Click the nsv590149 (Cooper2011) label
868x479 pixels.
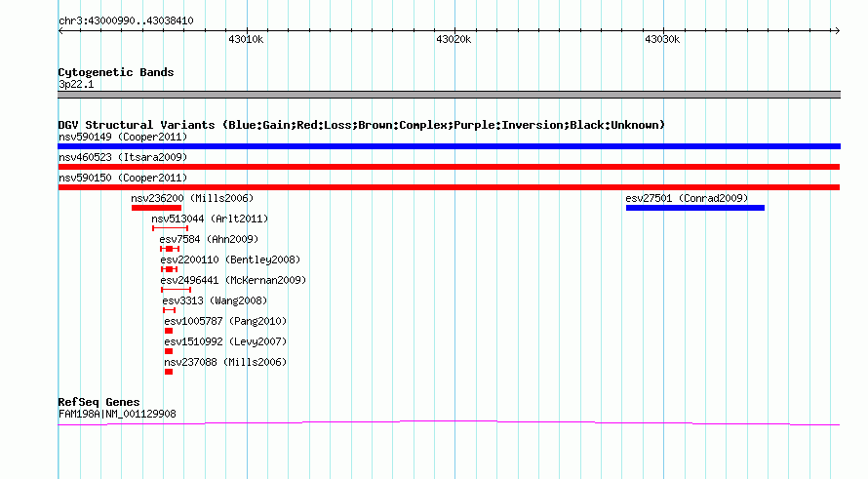(x=123, y=137)
